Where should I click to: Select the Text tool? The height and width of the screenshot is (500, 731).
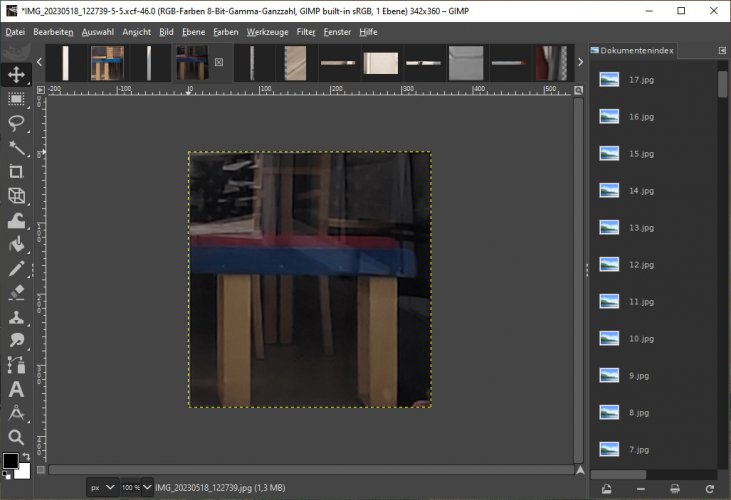click(16, 390)
